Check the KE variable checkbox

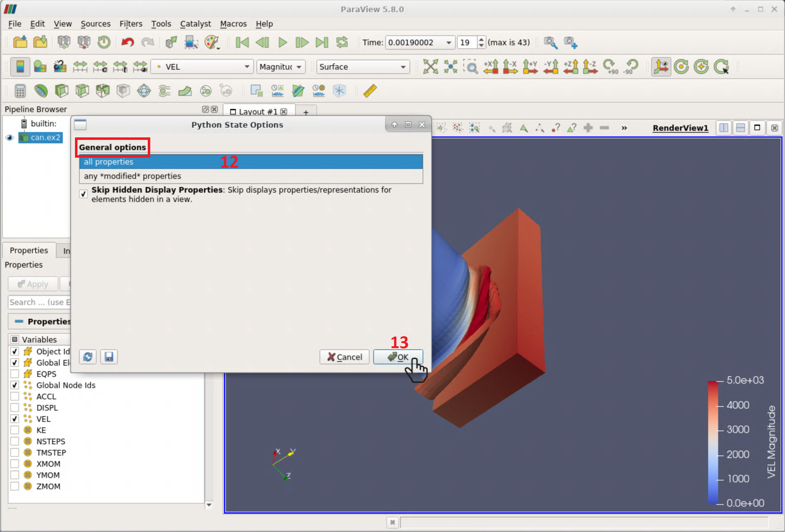pyautogui.click(x=14, y=430)
